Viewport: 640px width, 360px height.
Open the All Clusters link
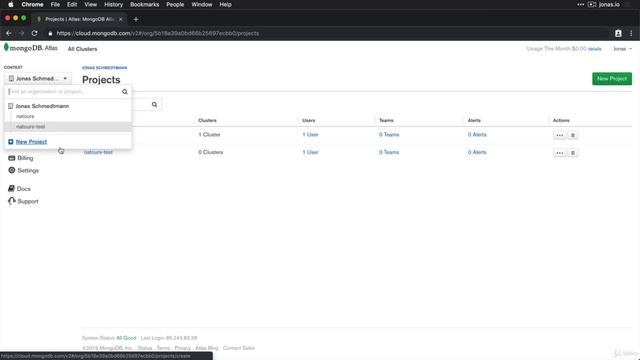tap(82, 49)
